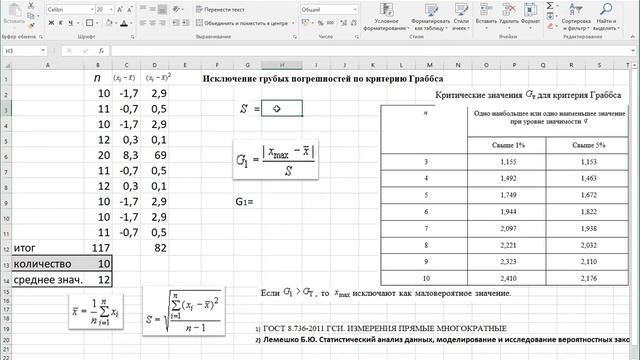Toggle align text left
This screenshot has height=360, width=640.
142,23
